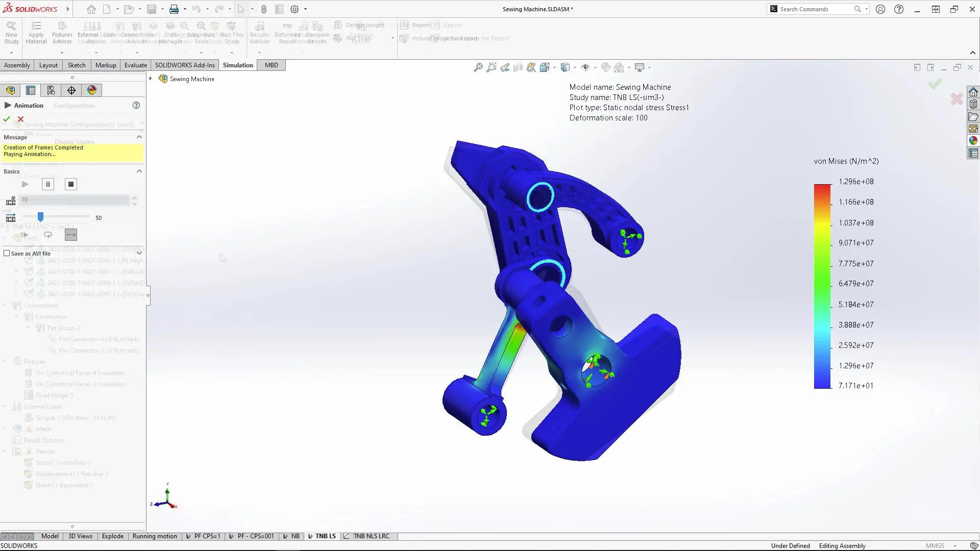
Task: Open New Study dropdown arrow
Action: click(11, 53)
